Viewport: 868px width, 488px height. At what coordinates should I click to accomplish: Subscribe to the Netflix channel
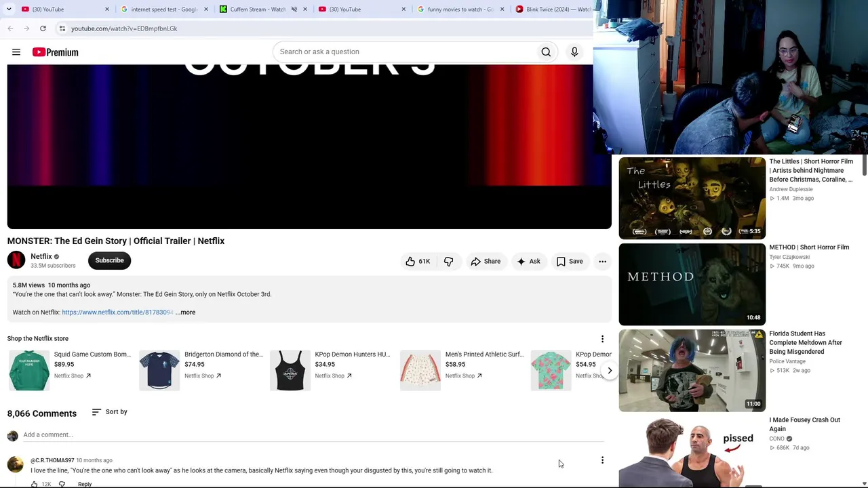coord(109,260)
